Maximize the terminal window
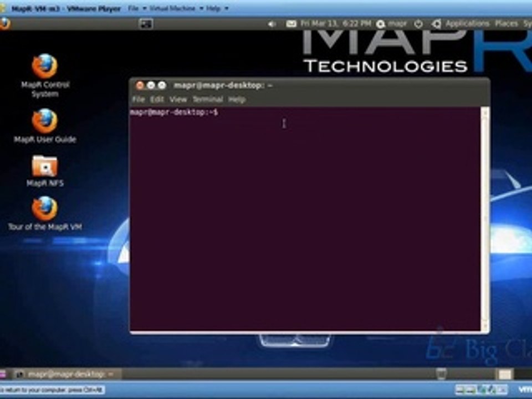 tap(162, 85)
